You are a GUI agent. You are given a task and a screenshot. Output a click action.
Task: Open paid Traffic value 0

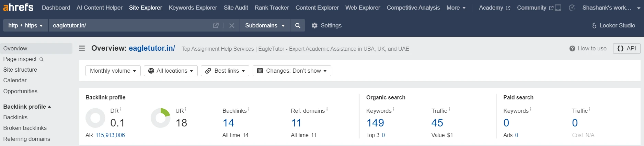[x=575, y=123]
